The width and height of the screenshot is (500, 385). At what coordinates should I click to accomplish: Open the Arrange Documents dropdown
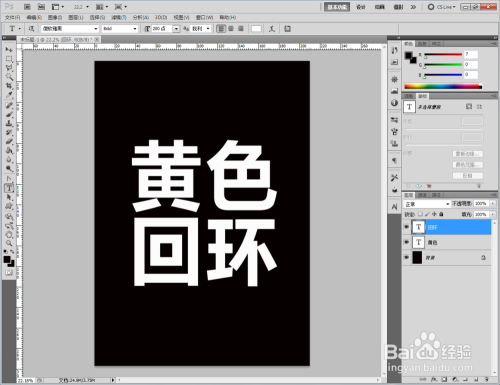(102, 7)
